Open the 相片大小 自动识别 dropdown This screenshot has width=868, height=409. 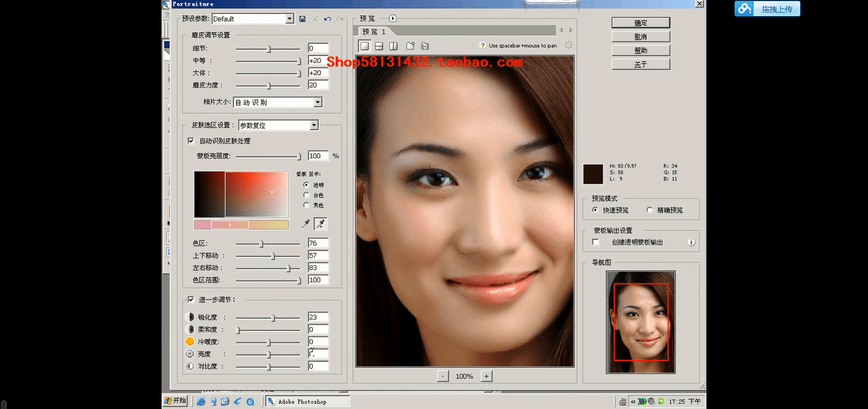(x=278, y=102)
